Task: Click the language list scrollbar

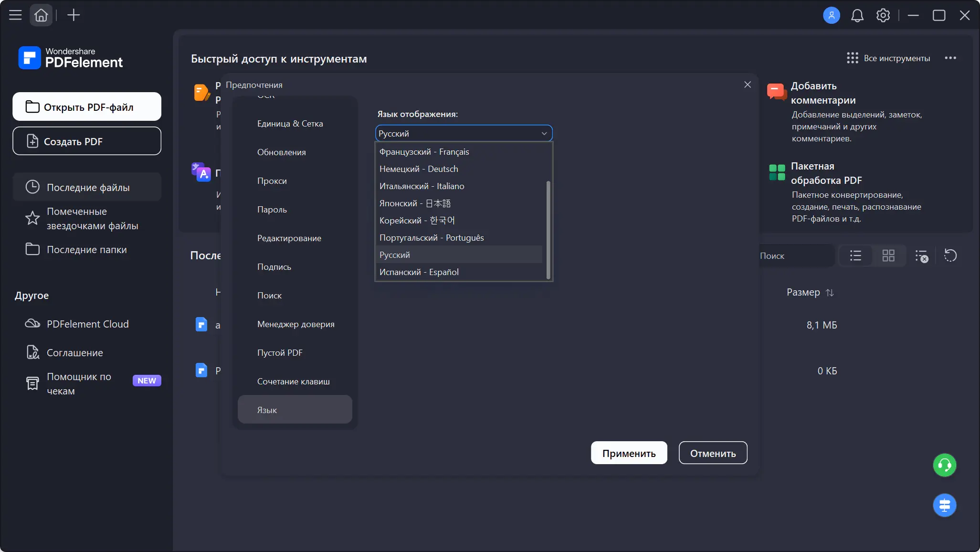Action: pyautogui.click(x=548, y=229)
